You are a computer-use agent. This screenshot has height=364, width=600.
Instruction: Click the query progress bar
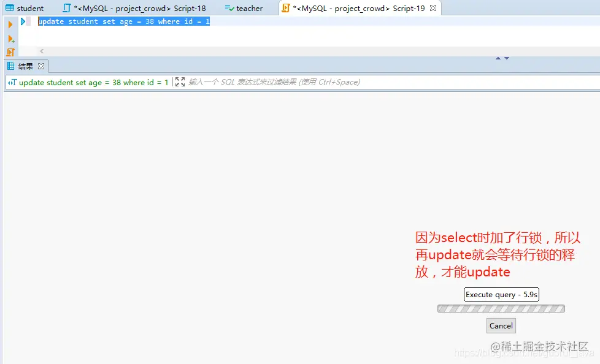pyautogui.click(x=501, y=309)
